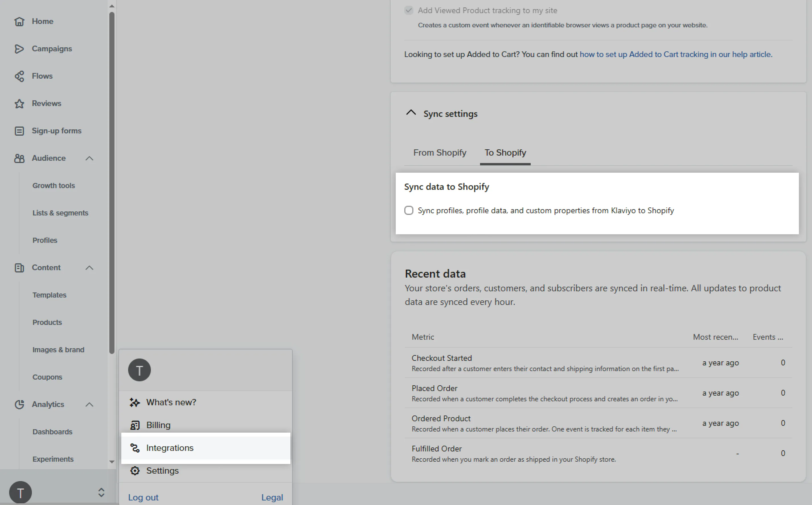
Task: Select the To Shopify tab
Action: pos(505,153)
